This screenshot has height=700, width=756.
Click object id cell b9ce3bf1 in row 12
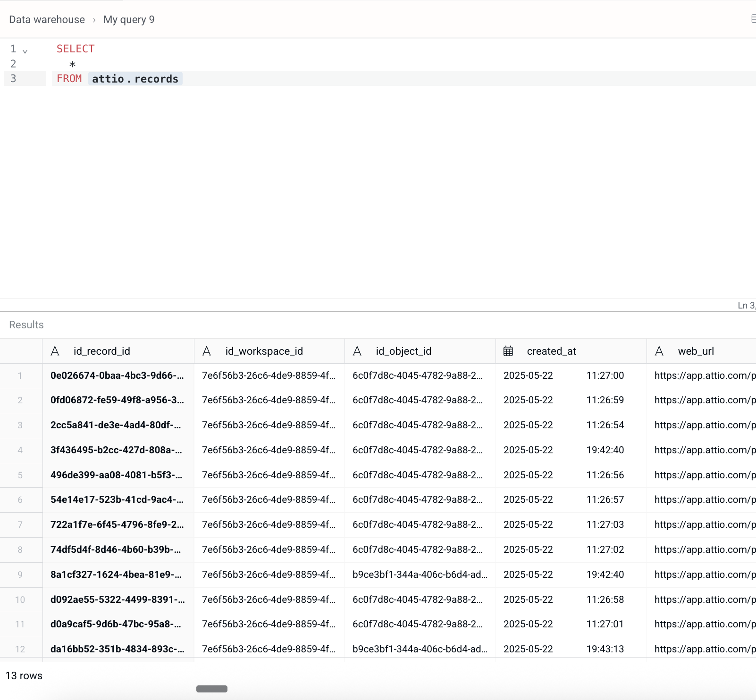(x=420, y=649)
